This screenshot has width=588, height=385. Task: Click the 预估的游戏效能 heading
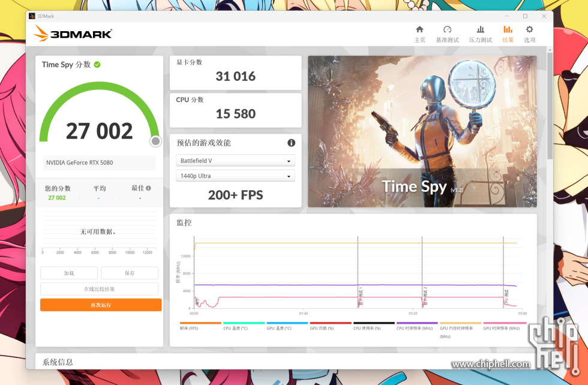(203, 143)
